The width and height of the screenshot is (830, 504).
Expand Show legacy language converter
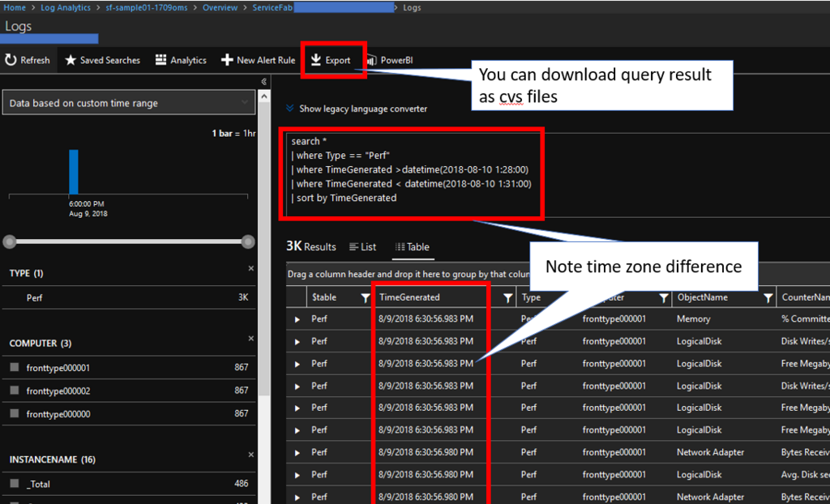pyautogui.click(x=357, y=109)
